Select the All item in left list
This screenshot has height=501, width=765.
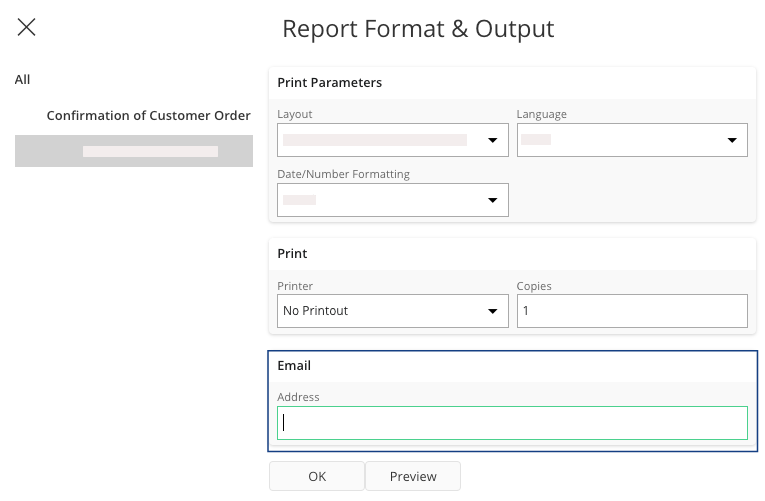(23, 79)
